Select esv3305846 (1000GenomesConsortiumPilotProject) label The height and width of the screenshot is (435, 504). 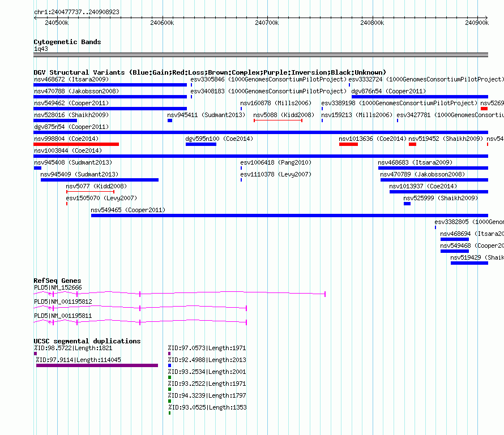point(268,79)
